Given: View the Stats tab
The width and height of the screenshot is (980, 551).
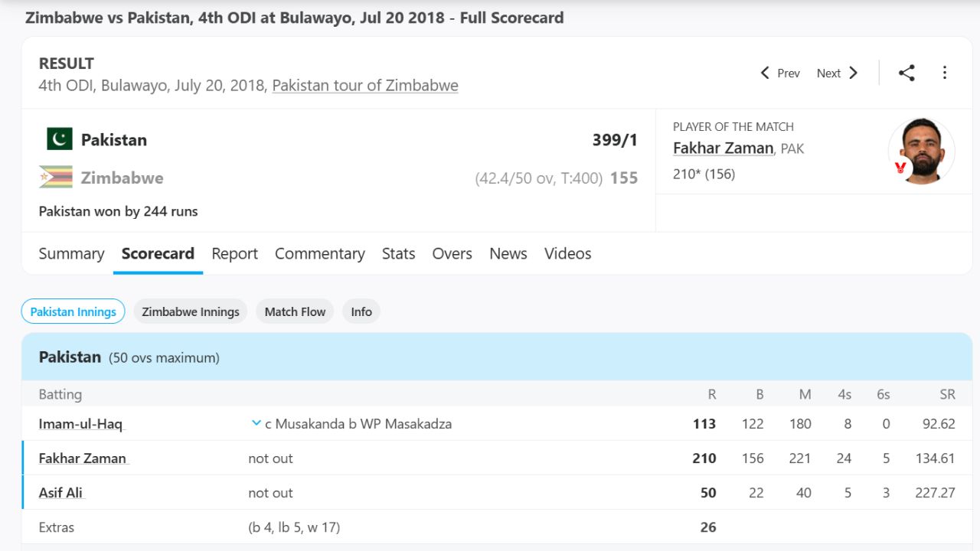Looking at the screenshot, I should 398,253.
